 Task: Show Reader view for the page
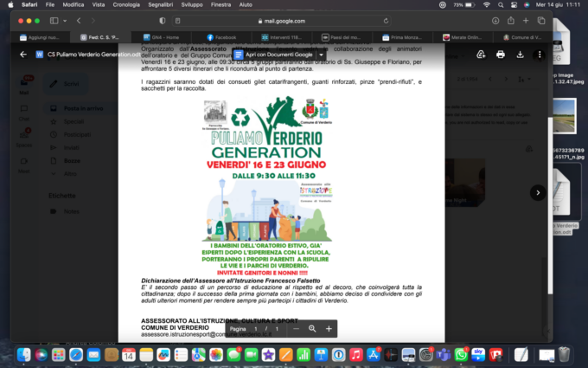pyautogui.click(x=178, y=21)
